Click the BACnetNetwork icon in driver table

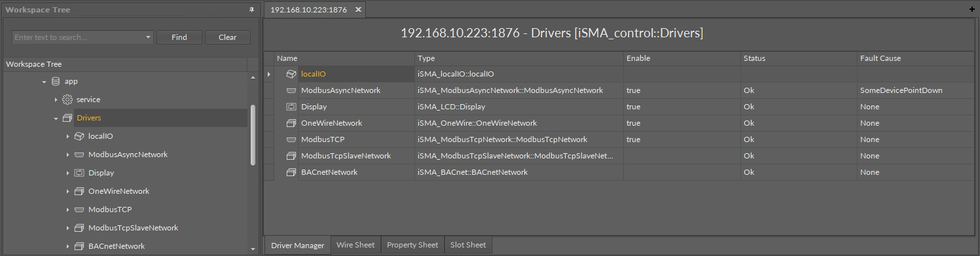[291, 172]
